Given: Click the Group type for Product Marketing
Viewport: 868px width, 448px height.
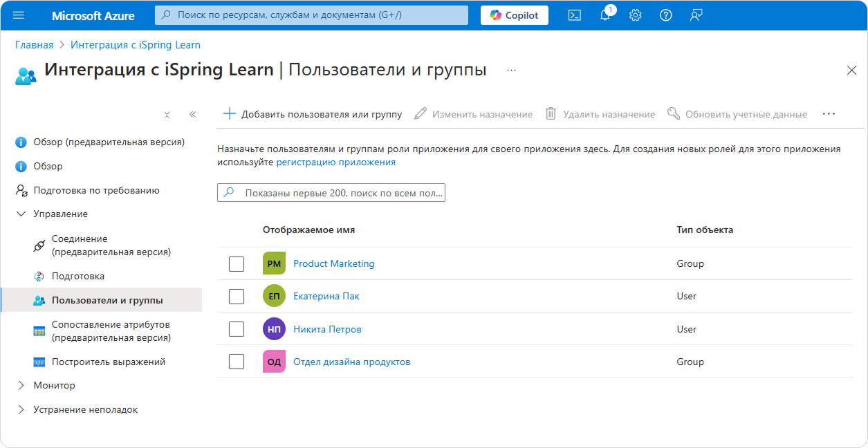Looking at the screenshot, I should point(690,263).
